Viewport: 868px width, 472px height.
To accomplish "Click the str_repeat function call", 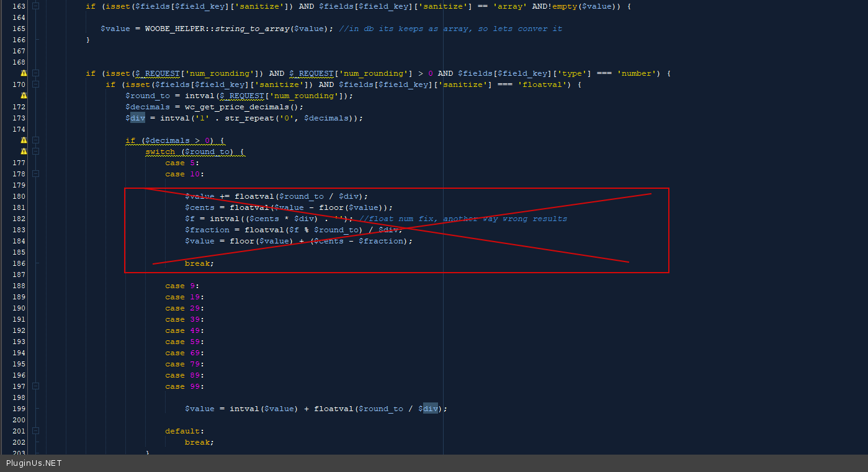I will (249, 118).
